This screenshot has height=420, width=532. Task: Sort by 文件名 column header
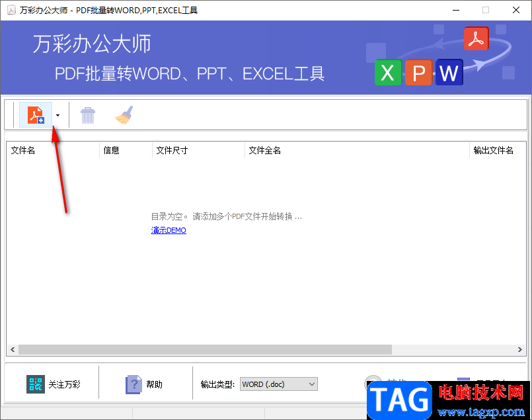(53, 150)
